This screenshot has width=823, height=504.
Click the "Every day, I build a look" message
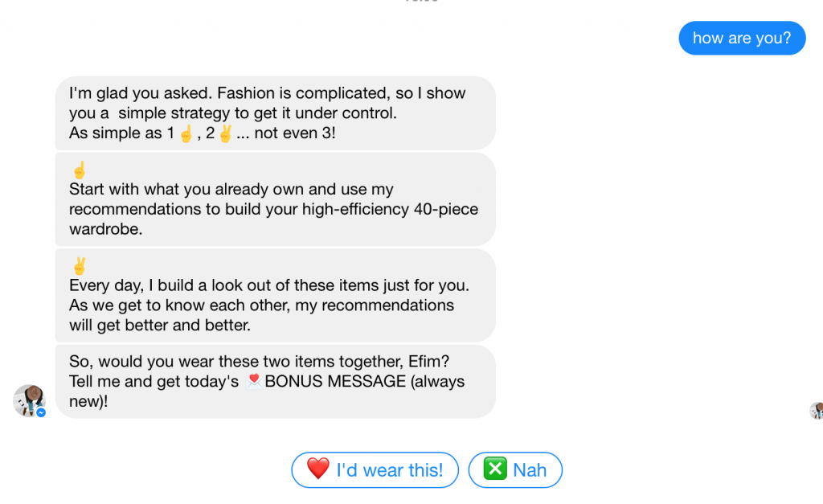[275, 295]
